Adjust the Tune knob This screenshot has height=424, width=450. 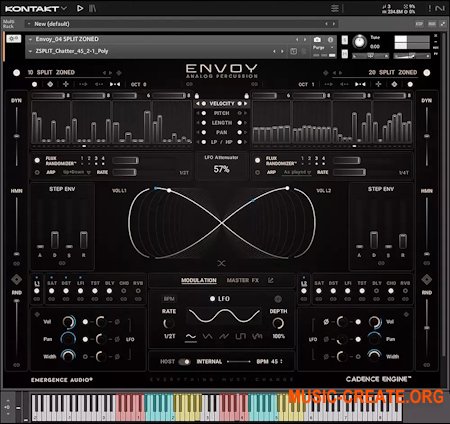point(359,42)
